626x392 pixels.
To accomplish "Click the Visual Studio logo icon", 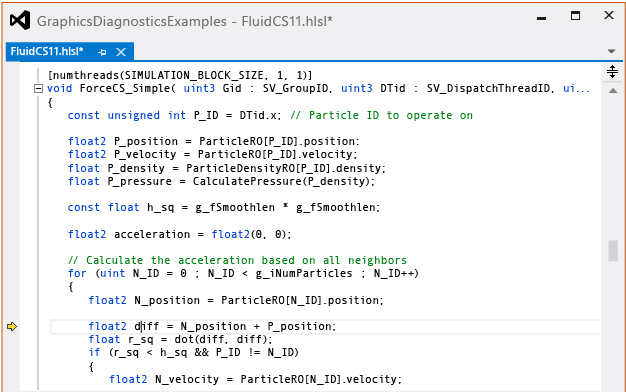I will (20, 20).
